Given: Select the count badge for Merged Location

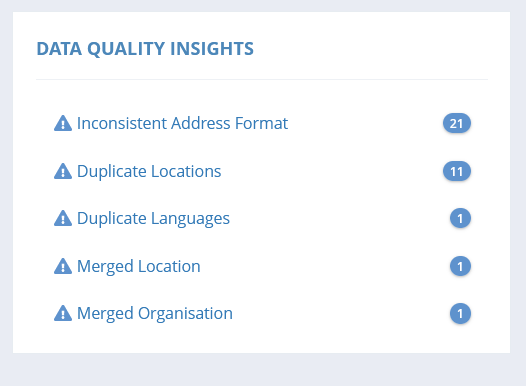Looking at the screenshot, I should point(460,267).
